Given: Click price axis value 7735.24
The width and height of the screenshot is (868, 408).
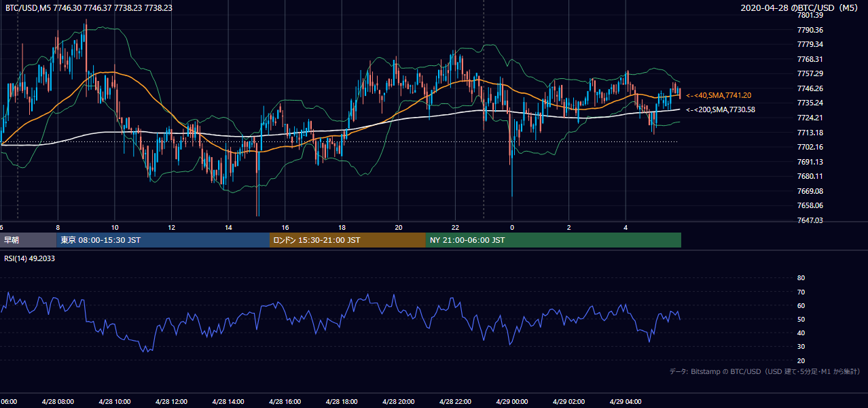Looking at the screenshot, I should [810, 103].
